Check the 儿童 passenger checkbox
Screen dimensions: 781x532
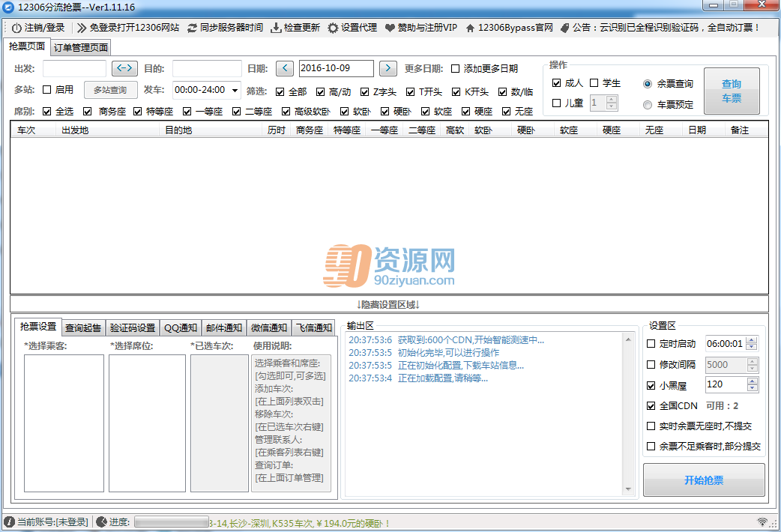point(557,103)
